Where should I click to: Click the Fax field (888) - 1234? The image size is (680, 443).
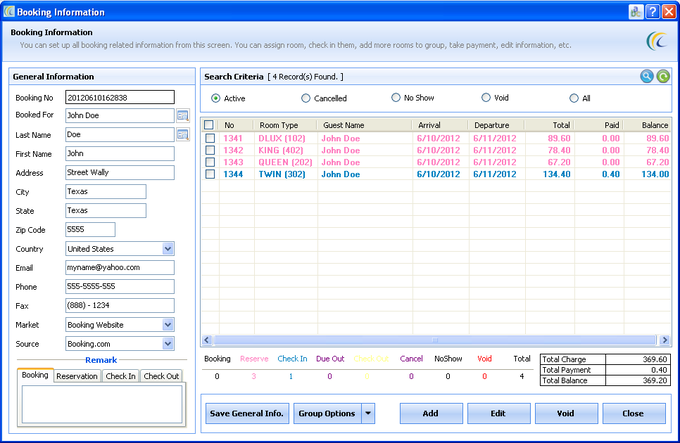point(120,306)
